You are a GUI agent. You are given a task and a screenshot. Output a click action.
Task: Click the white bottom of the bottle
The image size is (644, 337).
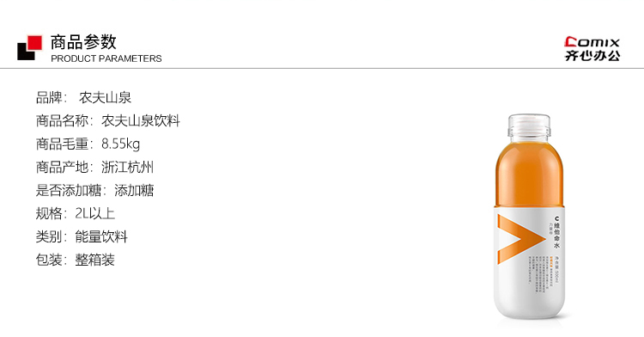tap(529, 306)
